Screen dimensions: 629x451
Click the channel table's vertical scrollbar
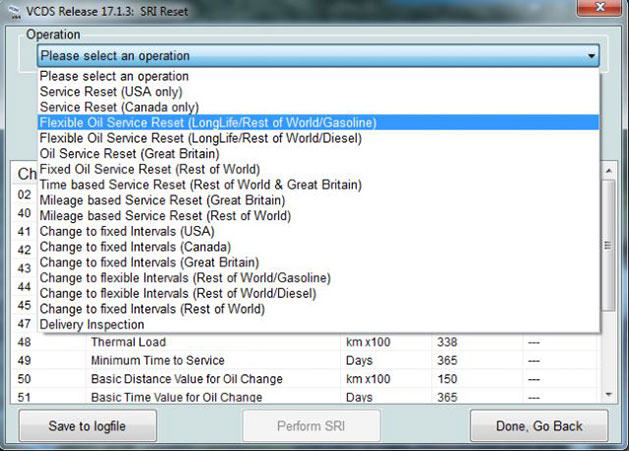pyautogui.click(x=608, y=245)
